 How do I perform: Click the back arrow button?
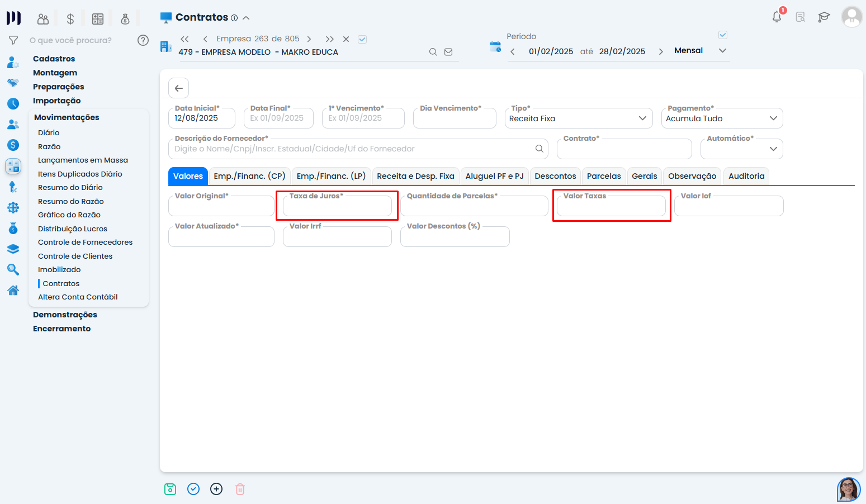(x=178, y=88)
